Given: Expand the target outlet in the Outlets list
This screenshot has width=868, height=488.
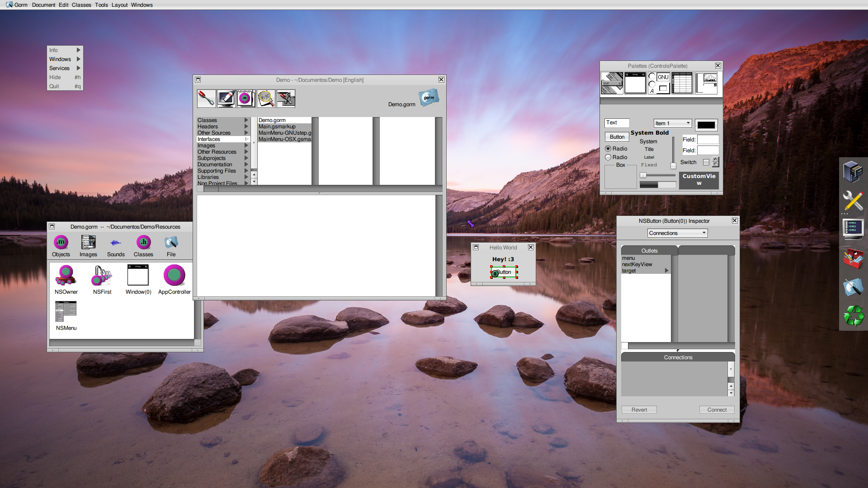Looking at the screenshot, I should (666, 270).
